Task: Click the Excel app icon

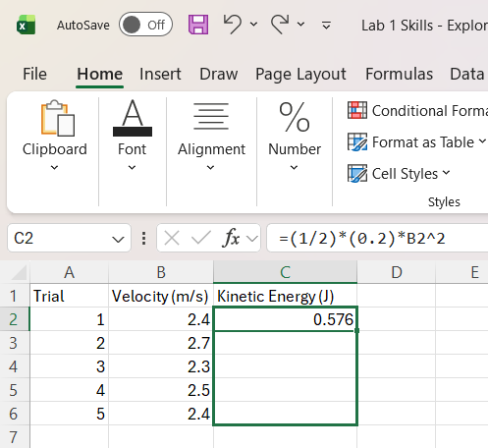Action: tap(26, 25)
